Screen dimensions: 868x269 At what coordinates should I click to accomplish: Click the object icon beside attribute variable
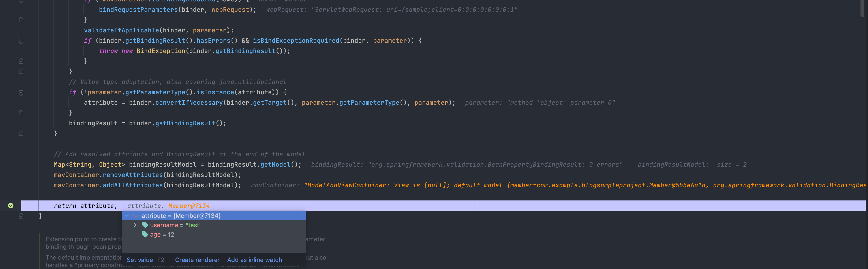(136, 216)
